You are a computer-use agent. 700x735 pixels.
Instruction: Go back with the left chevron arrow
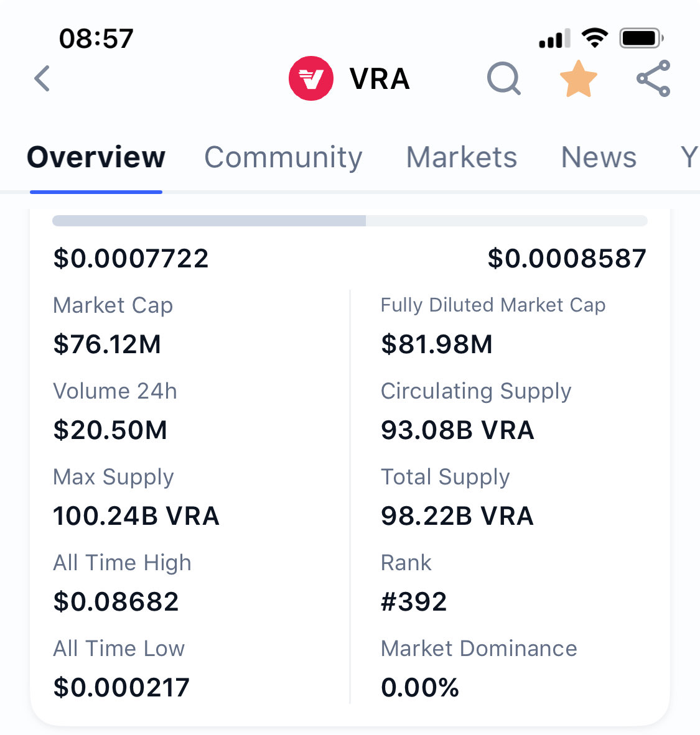42,78
